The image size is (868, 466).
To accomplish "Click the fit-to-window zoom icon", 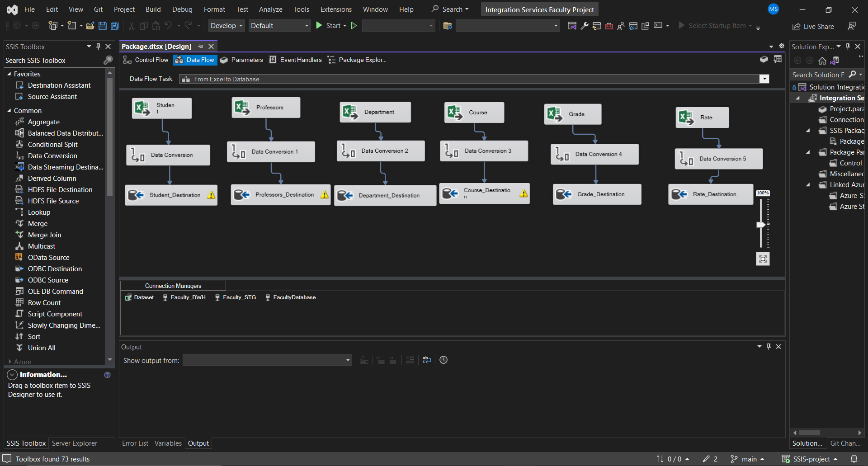I will (763, 259).
